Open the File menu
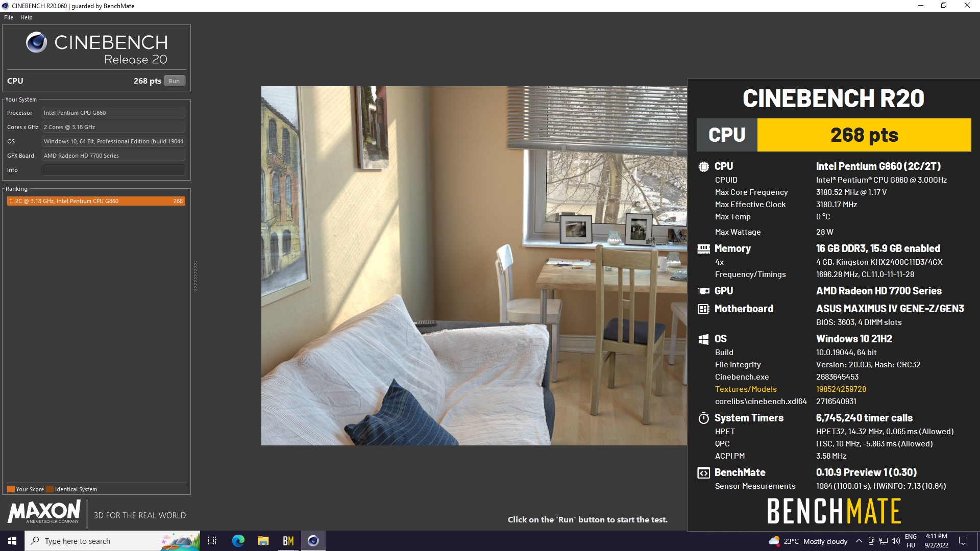Viewport: 980px width, 551px height. [9, 17]
